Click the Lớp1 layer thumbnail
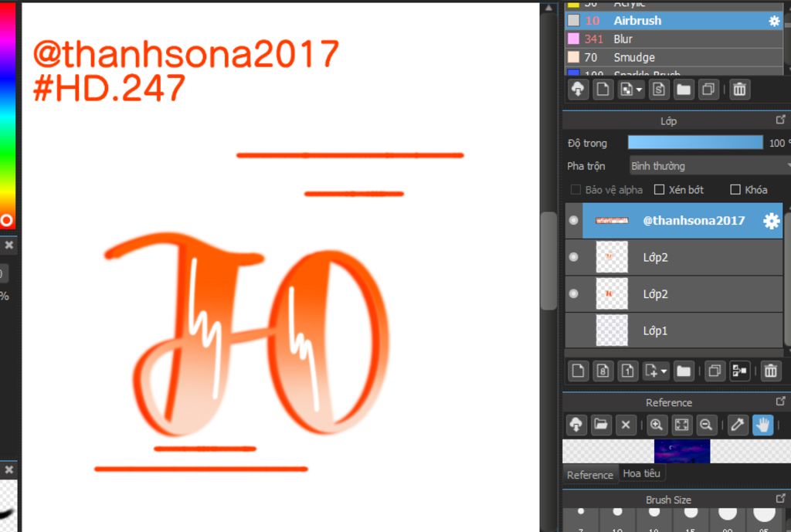Viewport: 791px width, 532px height. click(x=612, y=330)
